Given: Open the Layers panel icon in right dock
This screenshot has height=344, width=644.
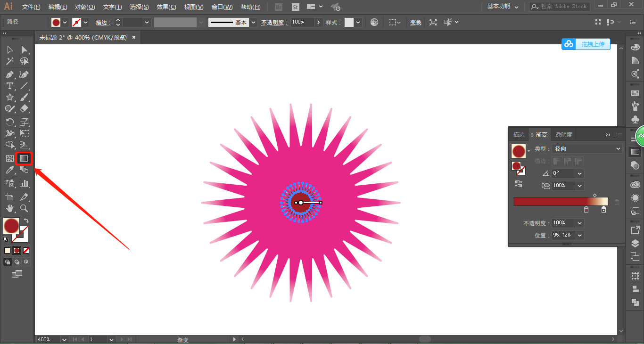Looking at the screenshot, I should click(x=635, y=244).
